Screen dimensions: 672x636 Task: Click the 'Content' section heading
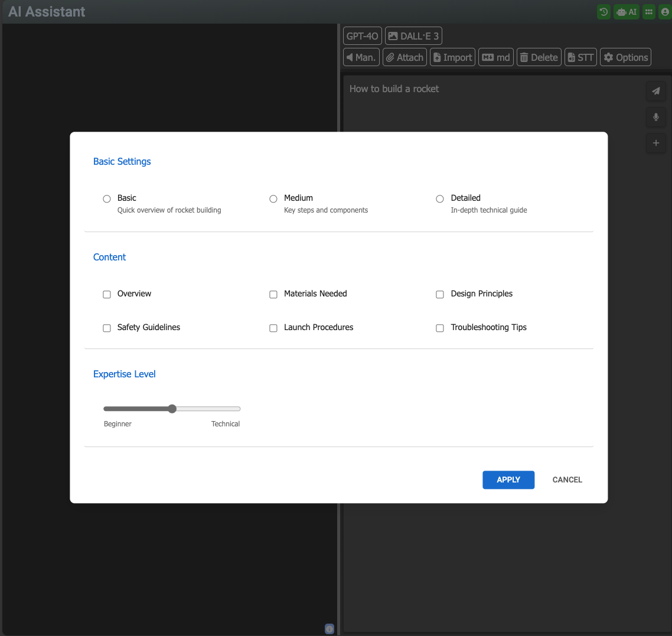[x=109, y=257]
